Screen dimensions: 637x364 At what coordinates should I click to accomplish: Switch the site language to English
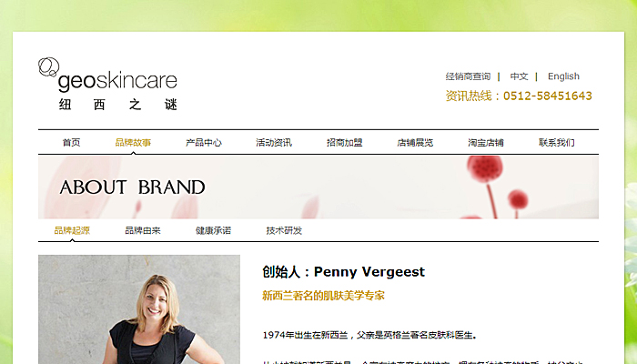563,76
